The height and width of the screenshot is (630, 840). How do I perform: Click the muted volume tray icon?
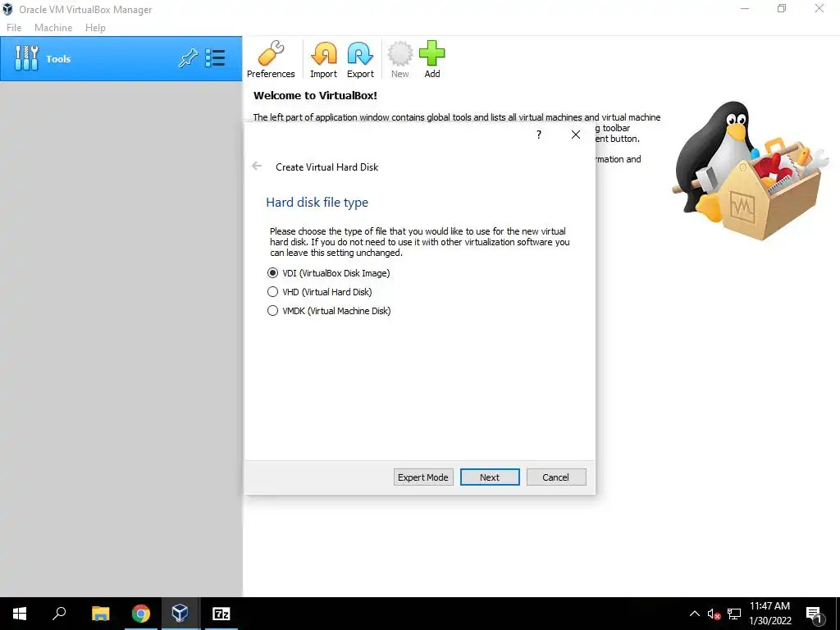pos(714,614)
